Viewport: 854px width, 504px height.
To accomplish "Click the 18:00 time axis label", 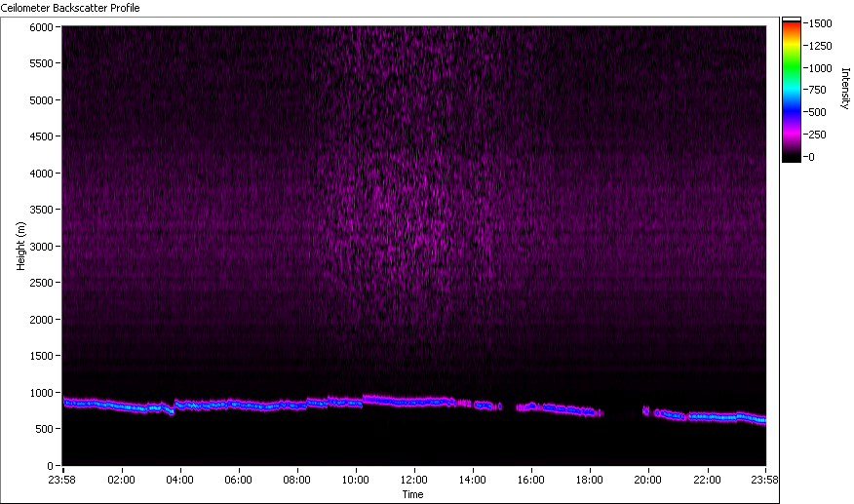I will [589, 480].
